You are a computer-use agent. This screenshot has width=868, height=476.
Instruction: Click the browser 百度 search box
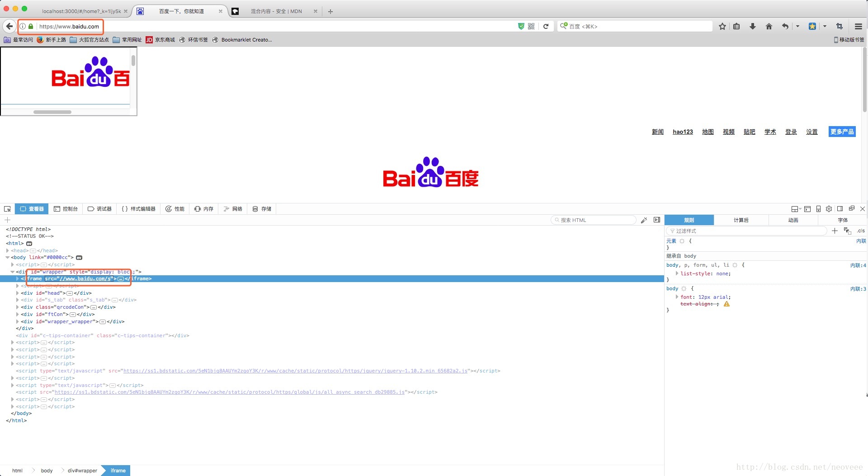pos(635,26)
